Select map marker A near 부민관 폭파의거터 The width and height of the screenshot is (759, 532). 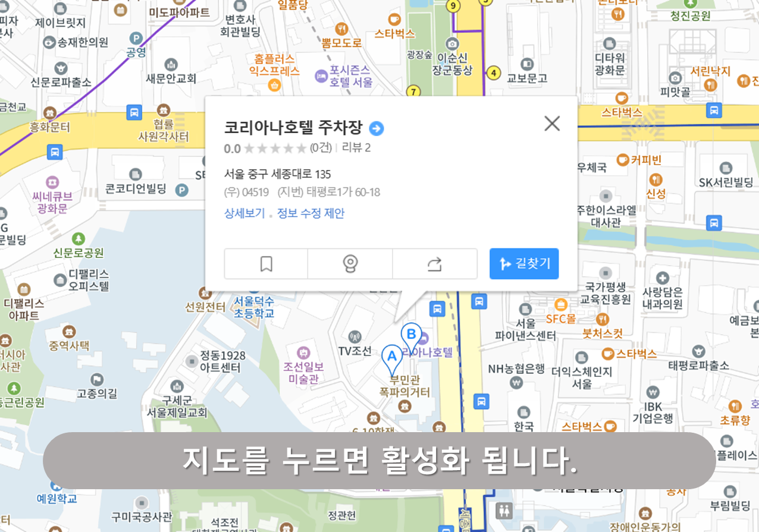pos(392,355)
